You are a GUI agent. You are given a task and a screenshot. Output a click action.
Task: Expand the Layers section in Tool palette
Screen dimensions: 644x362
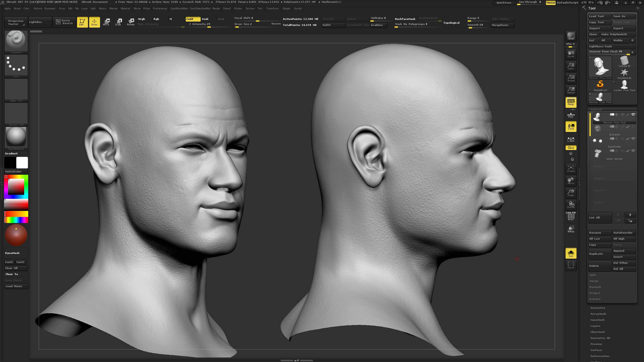[595, 326]
